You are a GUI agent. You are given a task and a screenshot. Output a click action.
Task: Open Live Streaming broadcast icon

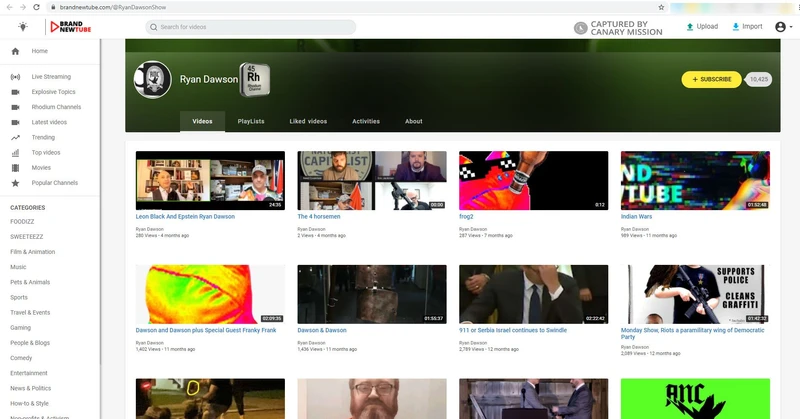[15, 77]
